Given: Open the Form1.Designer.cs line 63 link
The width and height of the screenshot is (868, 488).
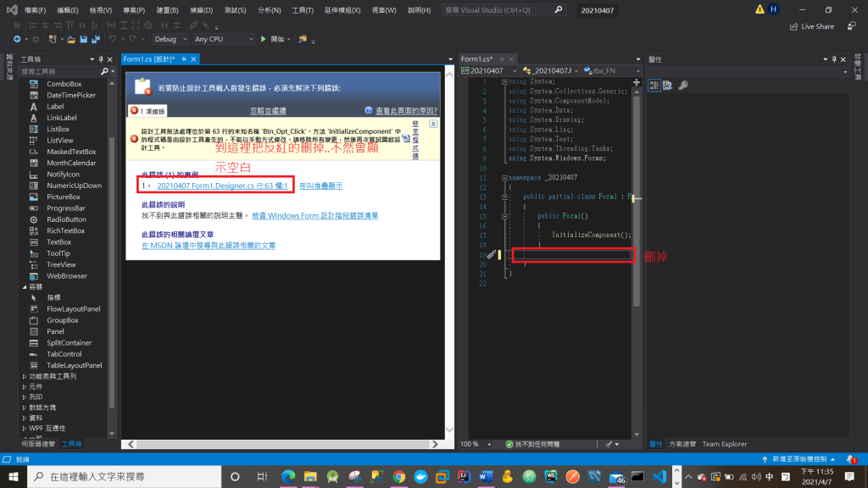Looking at the screenshot, I should (222, 186).
